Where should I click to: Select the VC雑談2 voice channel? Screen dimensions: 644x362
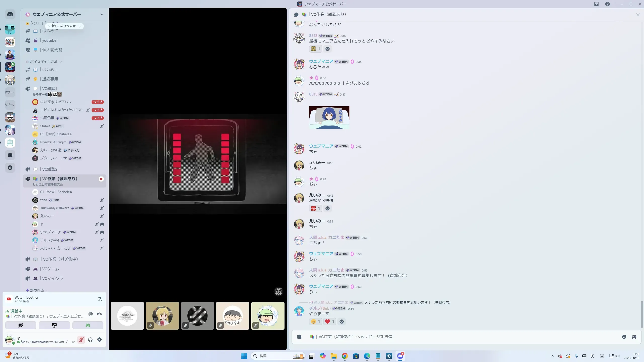[50, 169]
